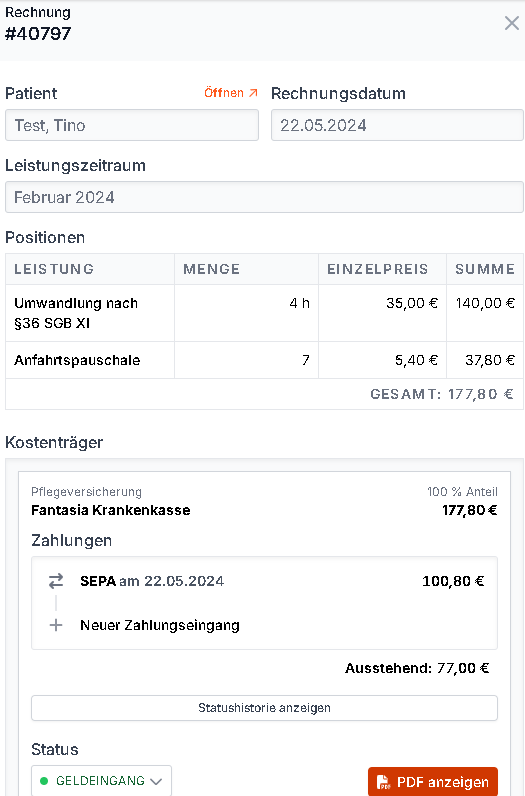Screen dimensions: 525x796
Task: Click the PDF anzeigen button
Action: click(433, 781)
